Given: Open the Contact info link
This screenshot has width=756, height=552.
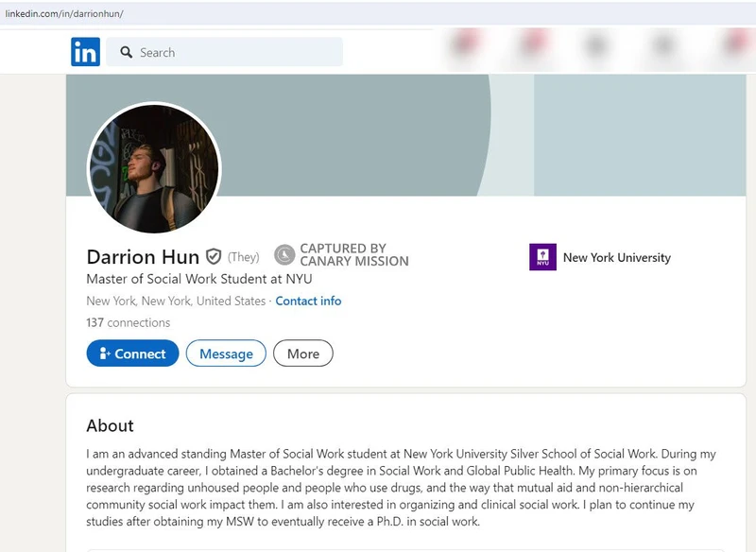Looking at the screenshot, I should click(x=308, y=301).
